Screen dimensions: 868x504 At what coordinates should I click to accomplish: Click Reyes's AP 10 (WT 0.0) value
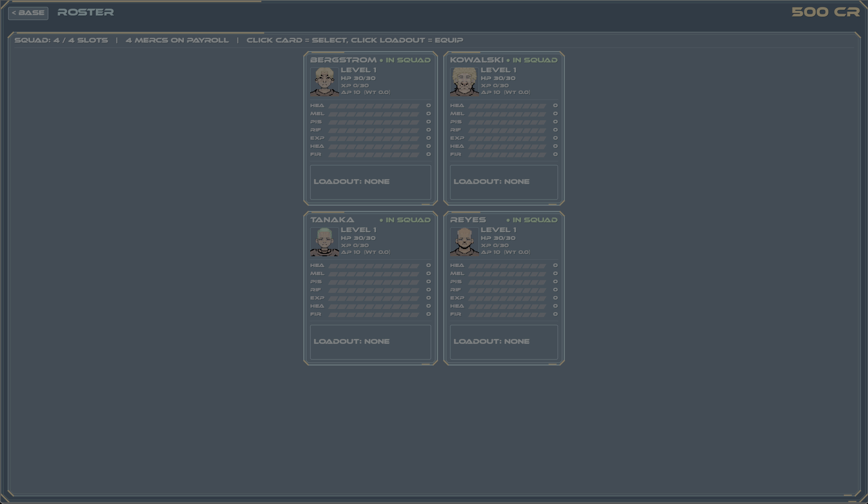505,252
